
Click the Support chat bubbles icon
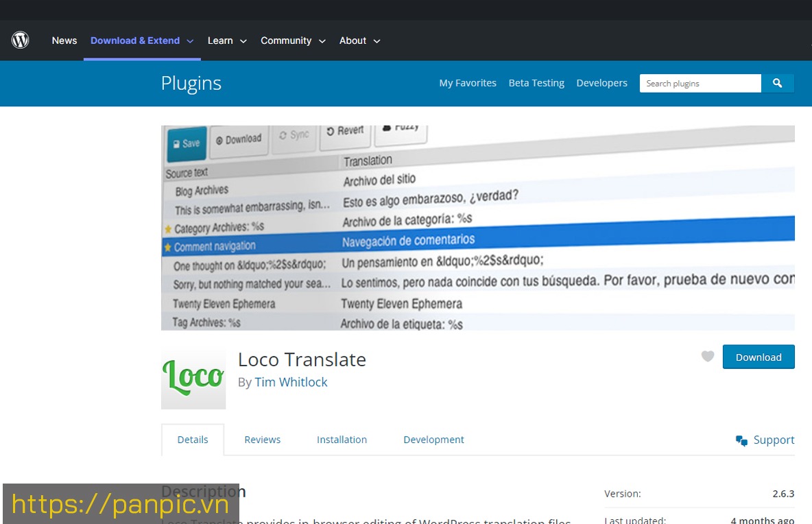coord(741,440)
